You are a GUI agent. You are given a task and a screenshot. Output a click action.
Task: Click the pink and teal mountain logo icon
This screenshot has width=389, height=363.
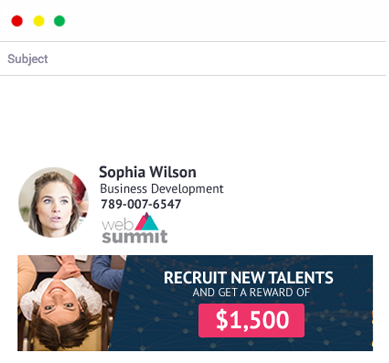coord(147,222)
